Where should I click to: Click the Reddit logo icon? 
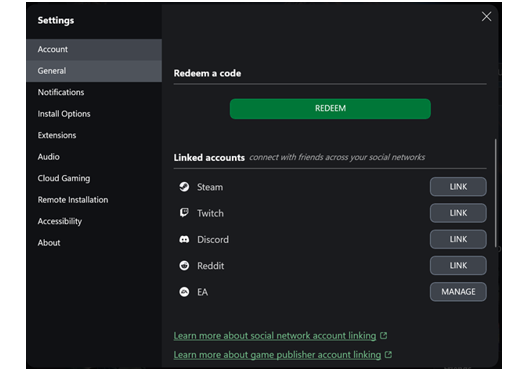pos(184,266)
